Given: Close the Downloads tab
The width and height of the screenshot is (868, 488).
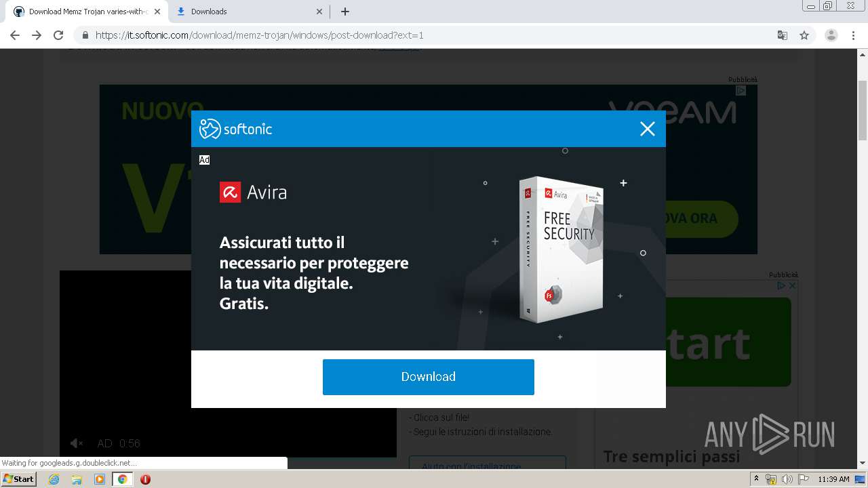Looking at the screenshot, I should click(x=320, y=12).
